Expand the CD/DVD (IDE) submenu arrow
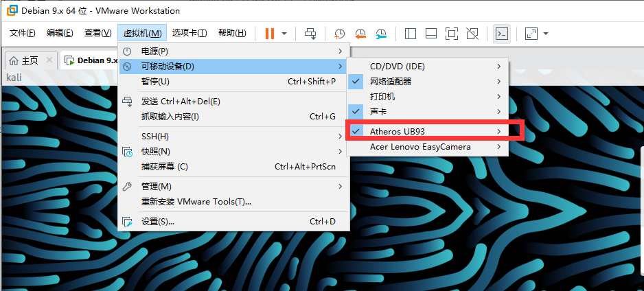Screen dimensions: 644x291 498,67
